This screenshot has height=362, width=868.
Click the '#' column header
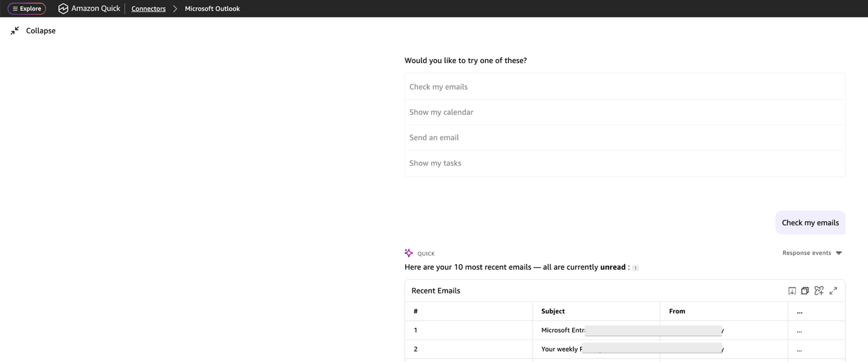469,311
